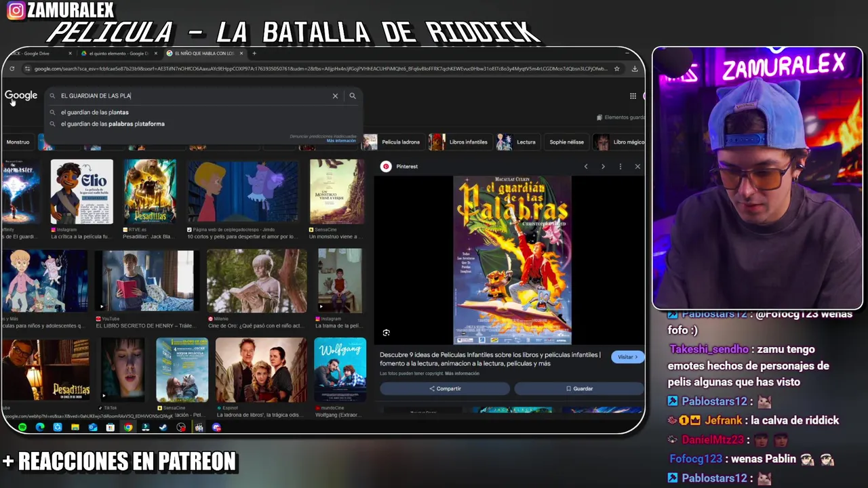Screen dimensions: 868x488
Task: Open Chrome downloads
Action: pyautogui.click(x=635, y=68)
